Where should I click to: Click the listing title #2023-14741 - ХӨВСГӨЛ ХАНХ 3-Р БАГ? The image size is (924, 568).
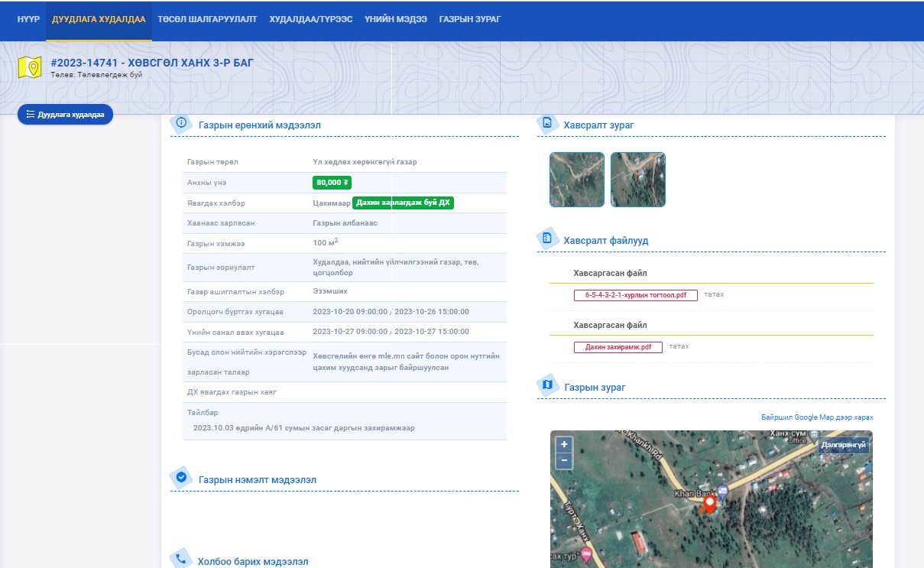point(151,63)
